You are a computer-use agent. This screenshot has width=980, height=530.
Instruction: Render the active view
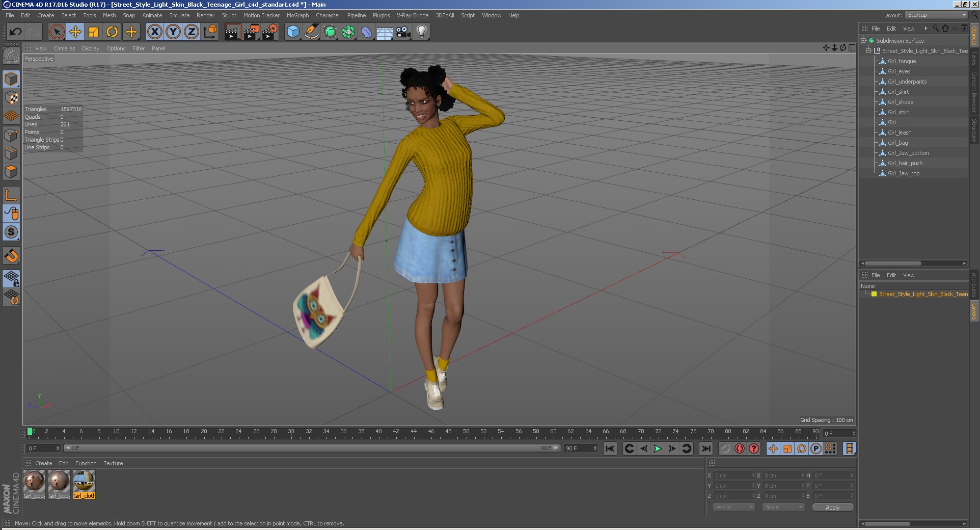[x=232, y=32]
